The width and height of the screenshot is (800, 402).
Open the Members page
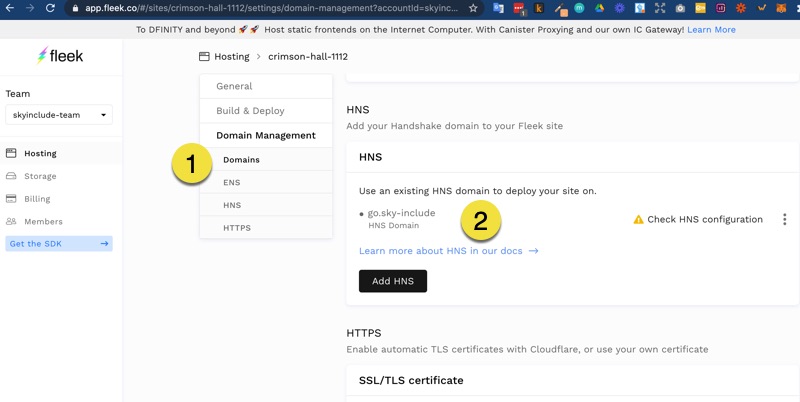(43, 221)
